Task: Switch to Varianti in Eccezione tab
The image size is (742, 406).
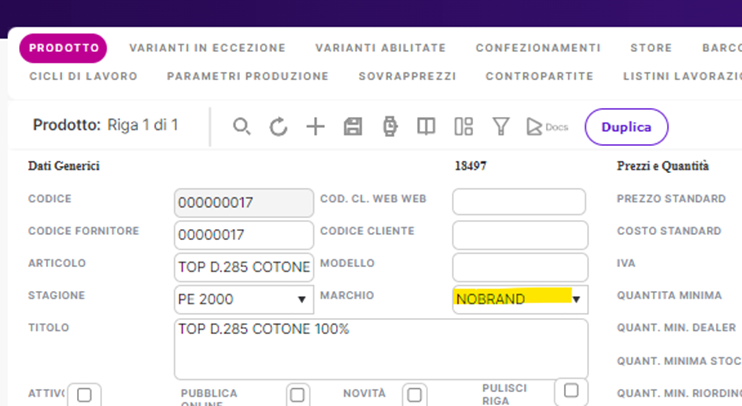Action: [x=207, y=48]
